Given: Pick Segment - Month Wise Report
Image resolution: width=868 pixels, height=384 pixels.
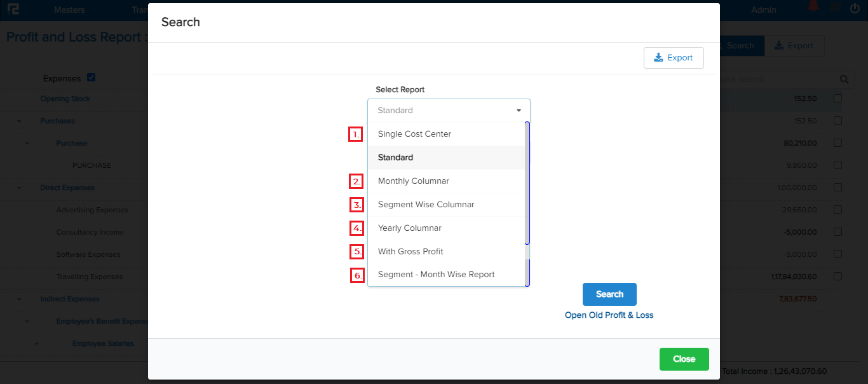Looking at the screenshot, I should [x=436, y=275].
